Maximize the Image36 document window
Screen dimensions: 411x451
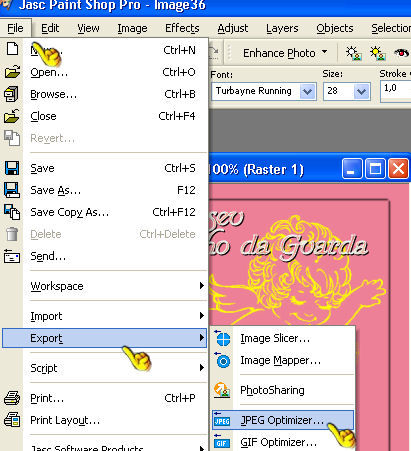pyautogui.click(x=375, y=169)
